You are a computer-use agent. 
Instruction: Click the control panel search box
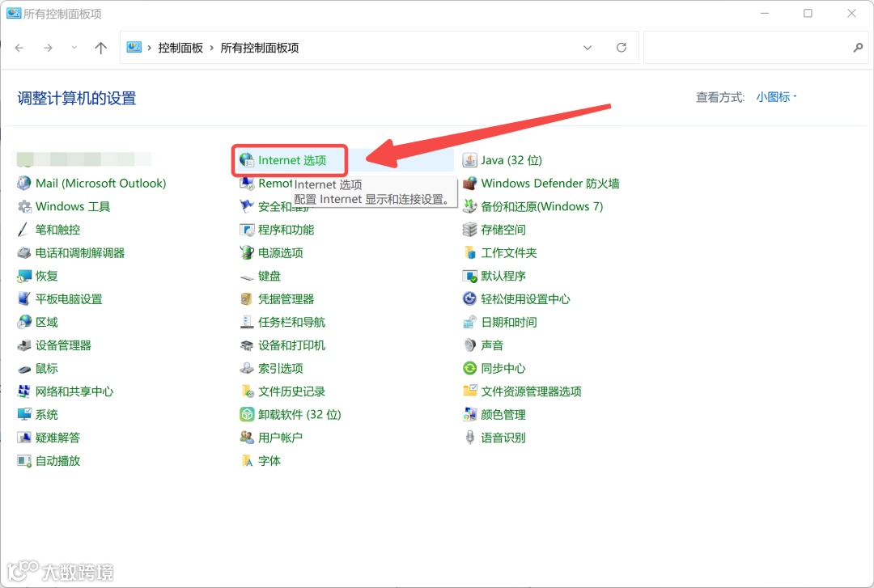click(x=756, y=48)
